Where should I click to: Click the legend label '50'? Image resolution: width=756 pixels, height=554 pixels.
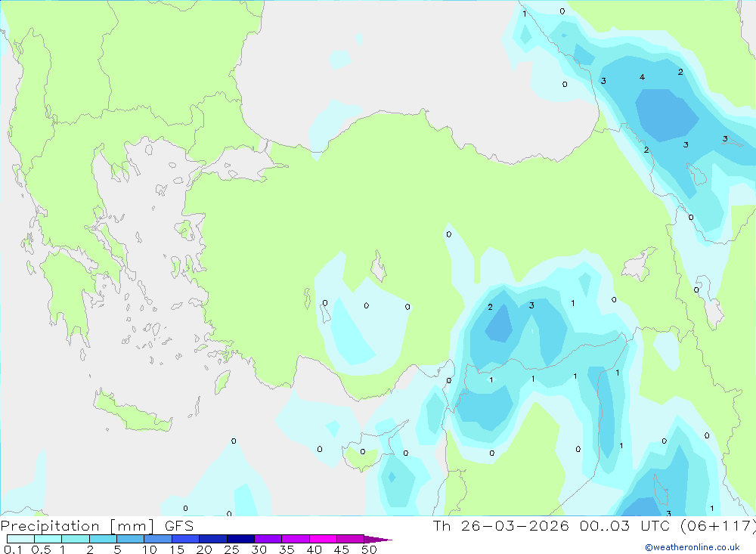click(369, 549)
